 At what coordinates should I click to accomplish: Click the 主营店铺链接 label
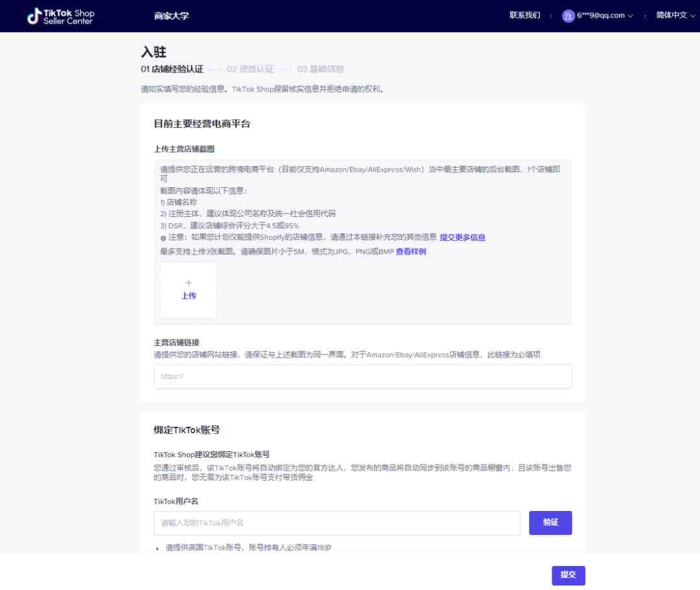[x=176, y=343]
